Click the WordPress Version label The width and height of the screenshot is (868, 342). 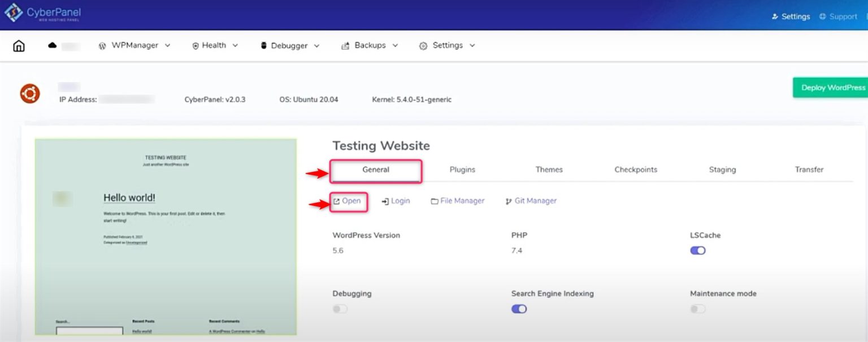pyautogui.click(x=366, y=235)
